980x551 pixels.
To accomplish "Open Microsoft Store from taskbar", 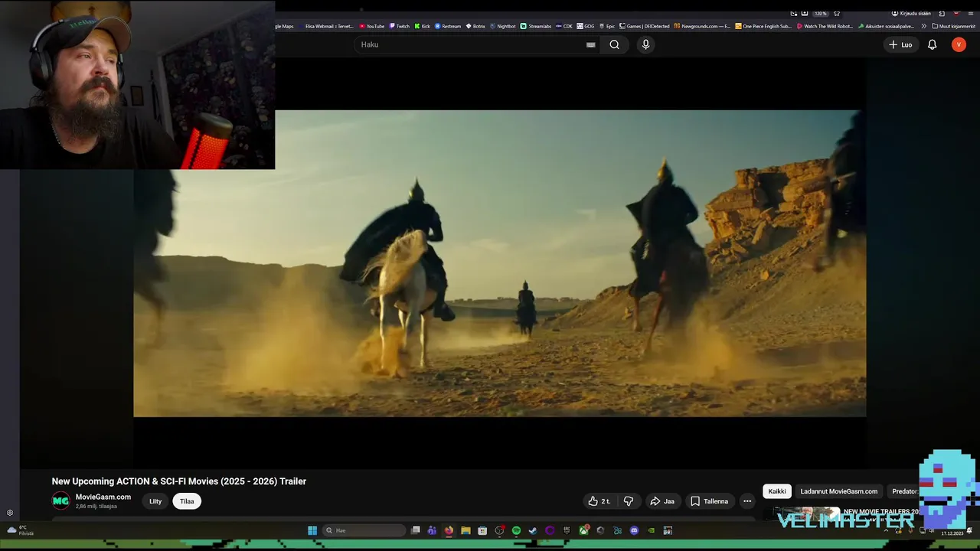I will pyautogui.click(x=482, y=530).
